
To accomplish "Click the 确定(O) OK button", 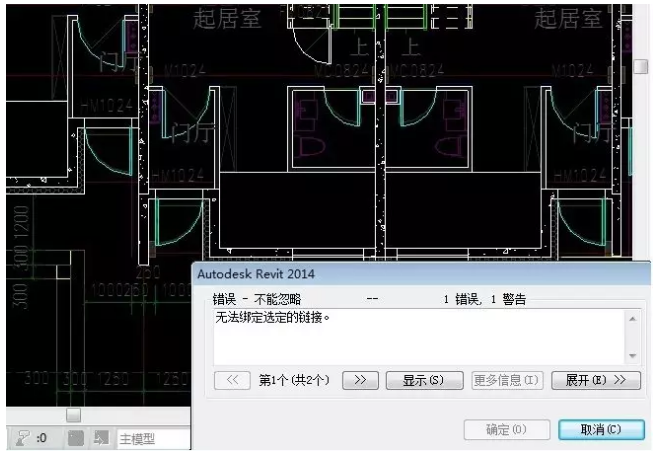I will click(506, 429).
